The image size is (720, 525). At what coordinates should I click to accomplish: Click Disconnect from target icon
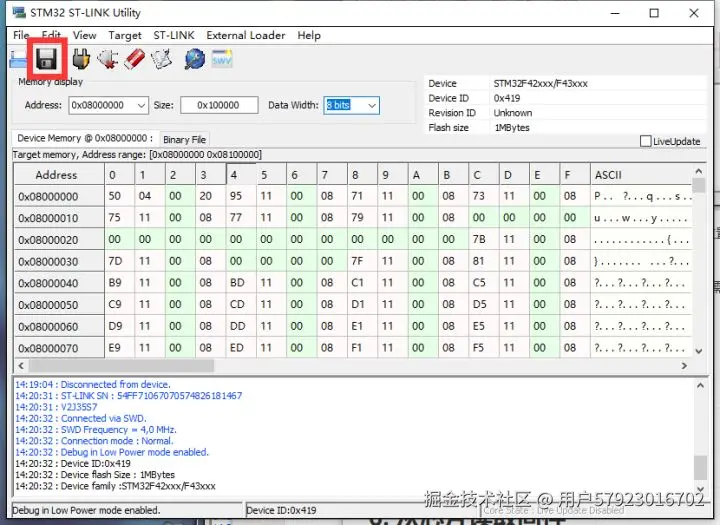coord(107,59)
